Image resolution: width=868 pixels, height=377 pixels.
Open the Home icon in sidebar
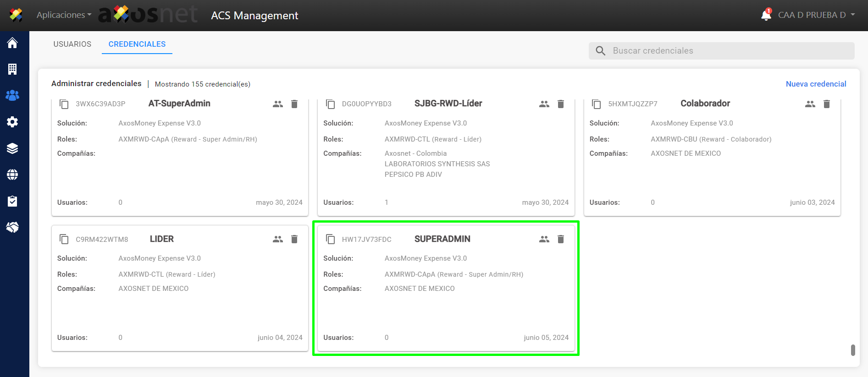pyautogui.click(x=12, y=43)
